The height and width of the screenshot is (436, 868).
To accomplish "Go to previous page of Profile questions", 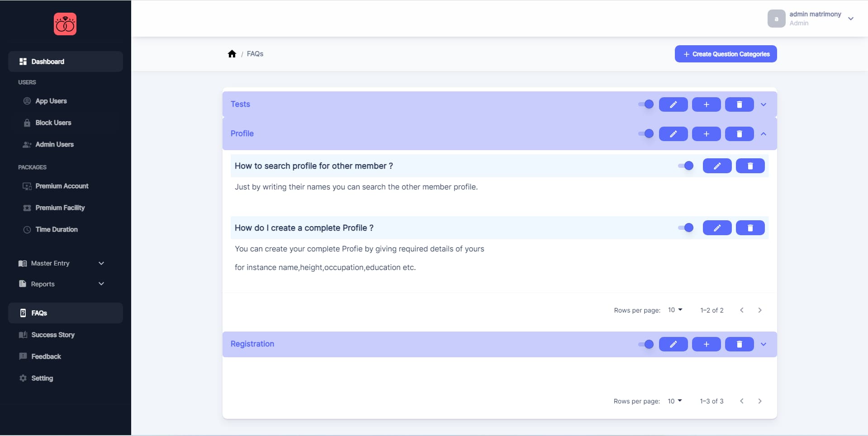I will [742, 310].
